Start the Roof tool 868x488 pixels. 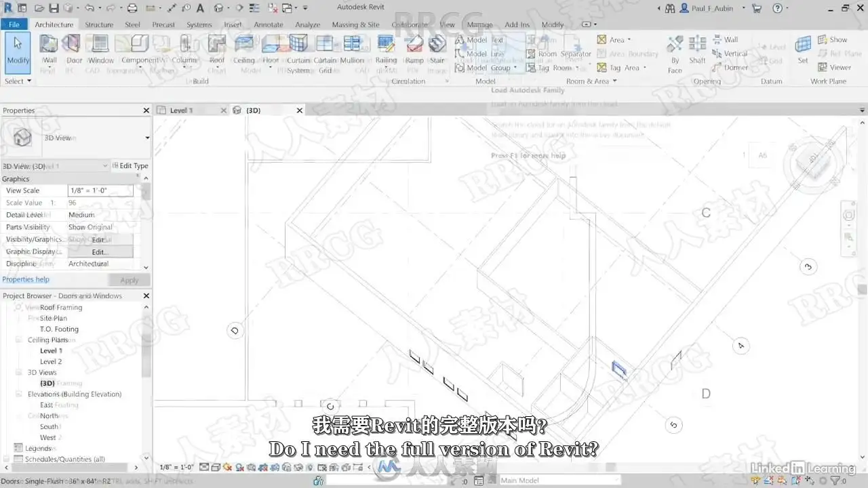coord(217,52)
